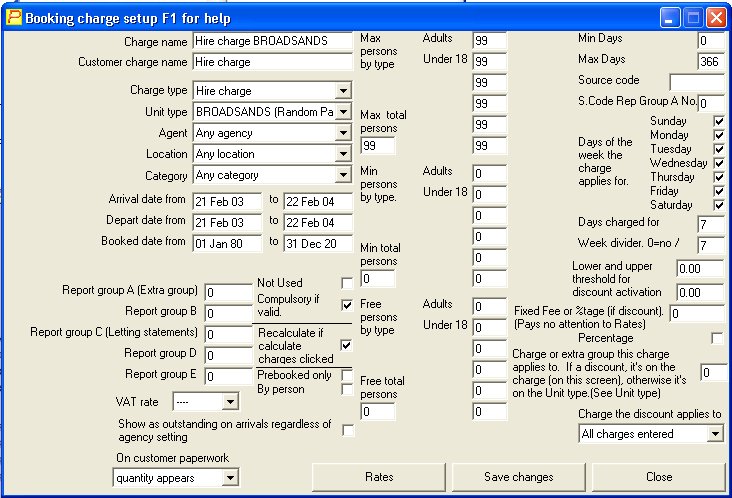
Task: Click the Max total persons field
Action: [378, 146]
